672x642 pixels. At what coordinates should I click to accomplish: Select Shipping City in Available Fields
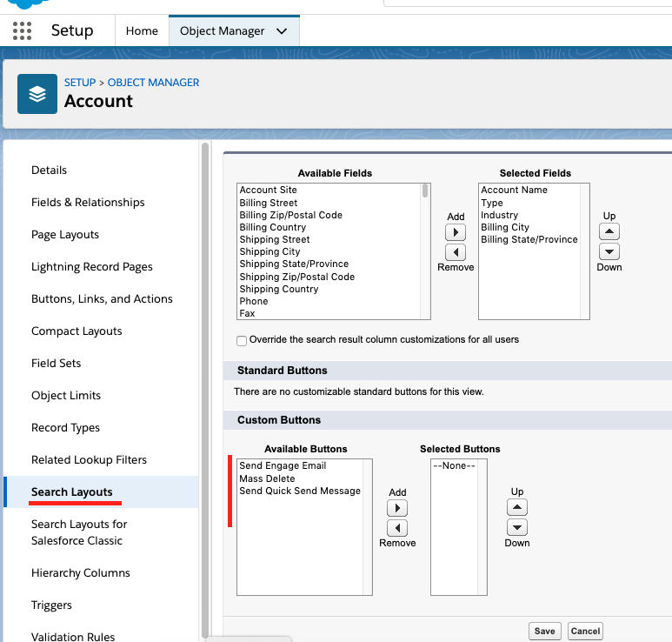click(x=269, y=251)
